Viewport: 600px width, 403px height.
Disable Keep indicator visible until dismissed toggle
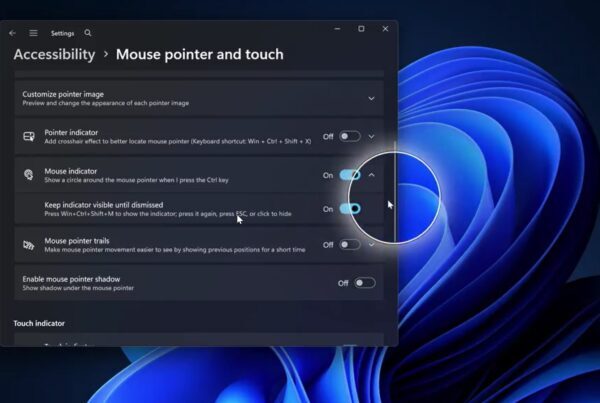350,209
